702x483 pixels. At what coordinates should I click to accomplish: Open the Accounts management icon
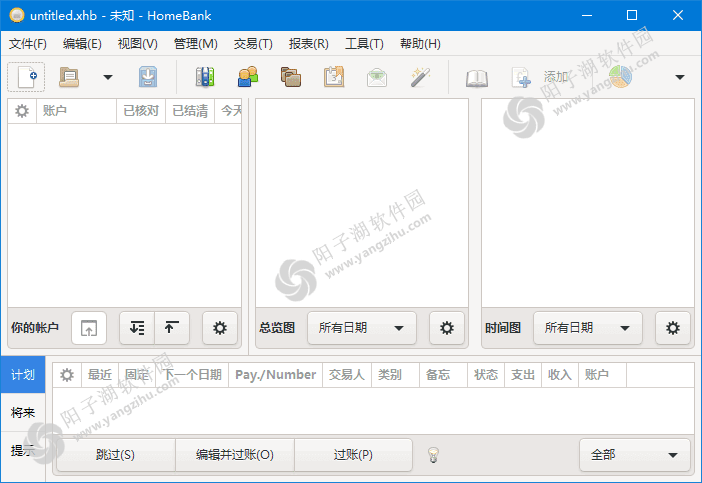(x=205, y=77)
